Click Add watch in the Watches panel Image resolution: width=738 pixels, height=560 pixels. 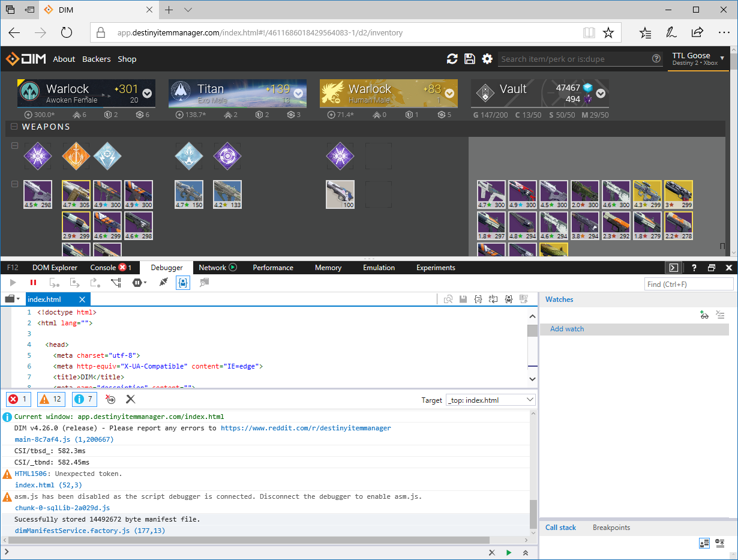tap(566, 329)
